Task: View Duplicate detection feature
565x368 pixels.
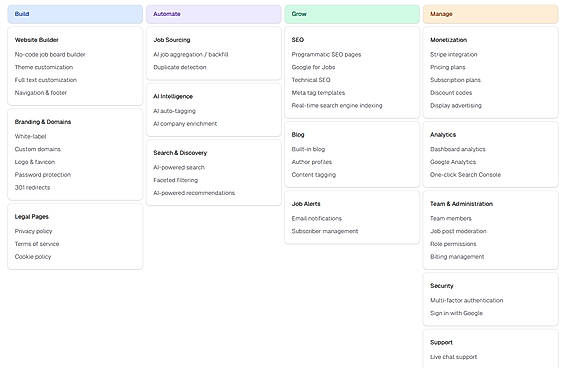Action: coord(180,67)
